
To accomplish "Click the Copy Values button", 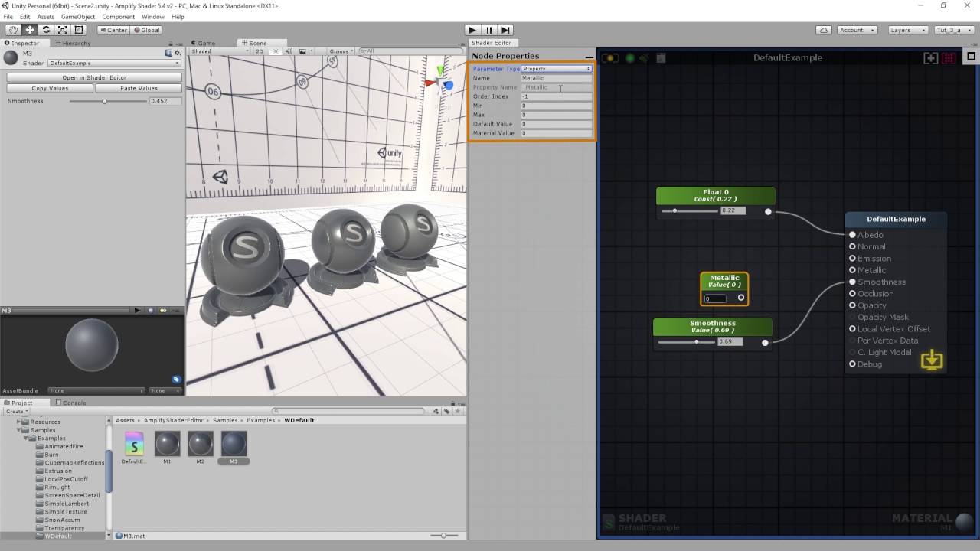I will 50,88.
